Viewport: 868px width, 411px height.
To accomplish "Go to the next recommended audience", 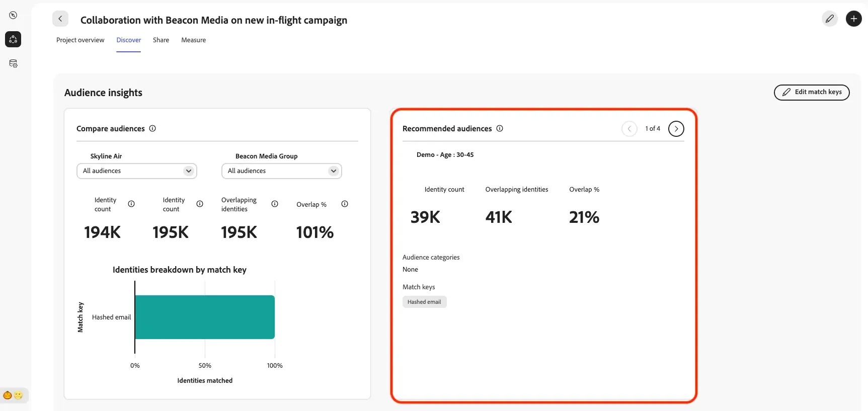I will point(676,129).
